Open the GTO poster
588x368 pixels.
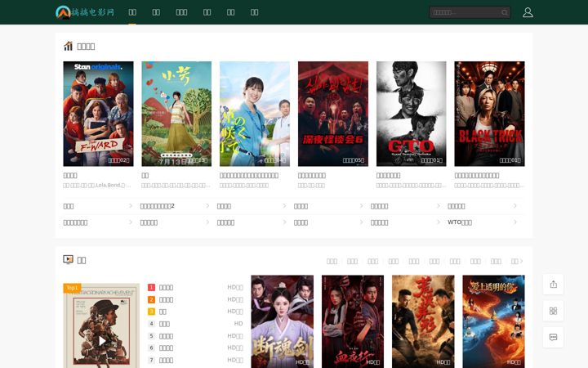click(412, 114)
